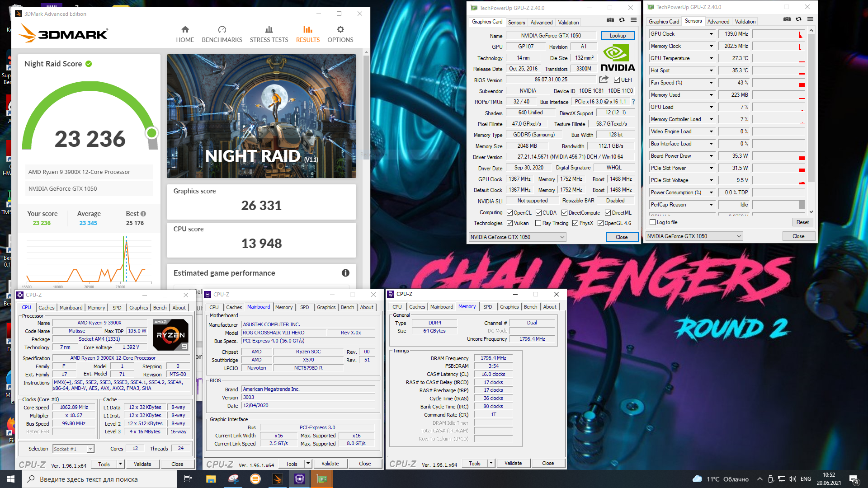868x488 pixels.
Task: Click the BIOS share/export icon in GPU-Z
Action: coord(604,80)
